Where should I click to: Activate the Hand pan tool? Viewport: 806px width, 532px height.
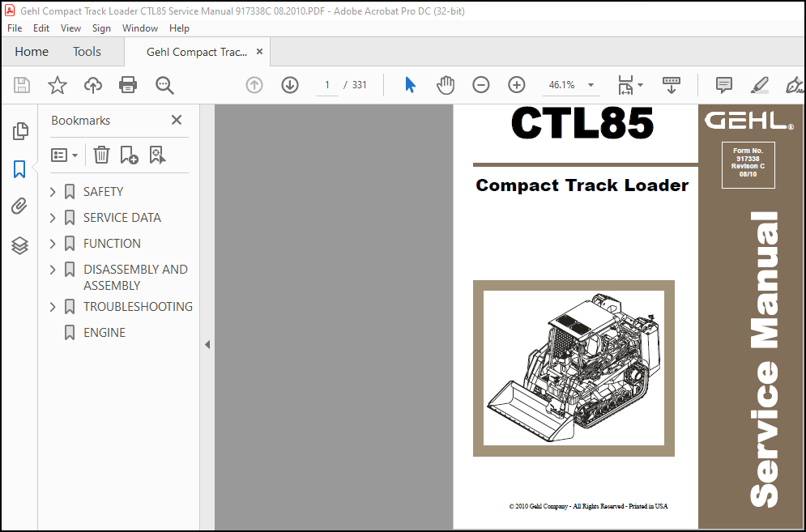446,85
